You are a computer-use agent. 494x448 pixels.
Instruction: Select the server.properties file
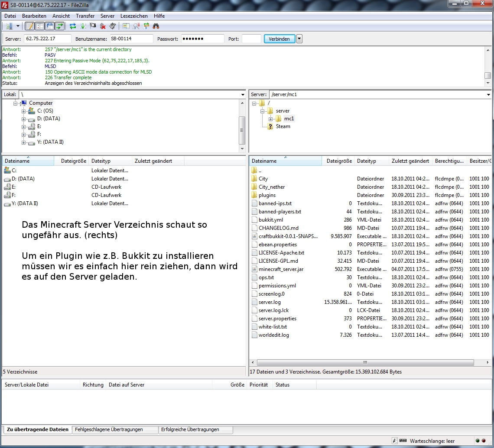click(277, 319)
